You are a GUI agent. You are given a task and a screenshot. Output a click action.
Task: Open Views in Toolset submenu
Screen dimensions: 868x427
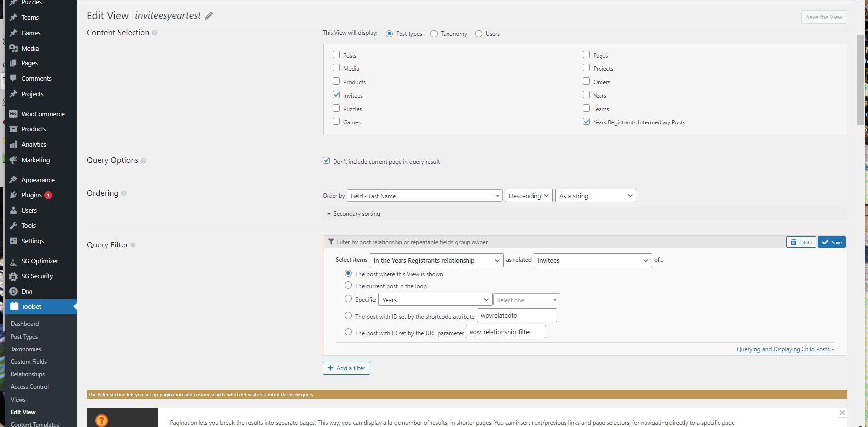tap(18, 400)
